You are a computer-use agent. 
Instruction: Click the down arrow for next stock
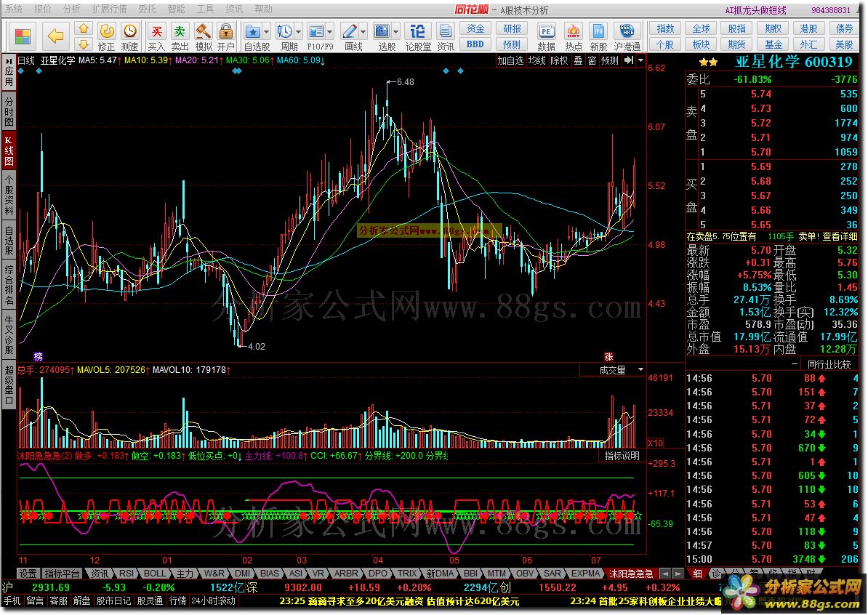coord(83,44)
